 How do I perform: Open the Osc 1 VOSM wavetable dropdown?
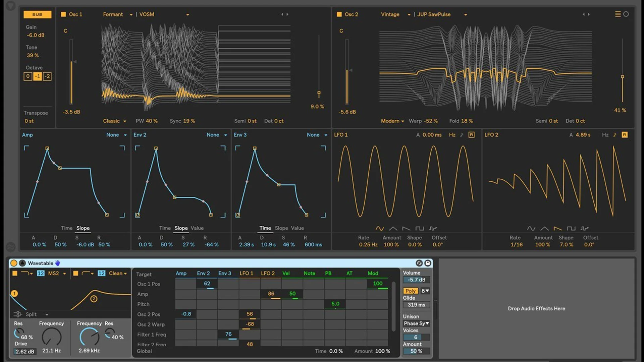(164, 14)
